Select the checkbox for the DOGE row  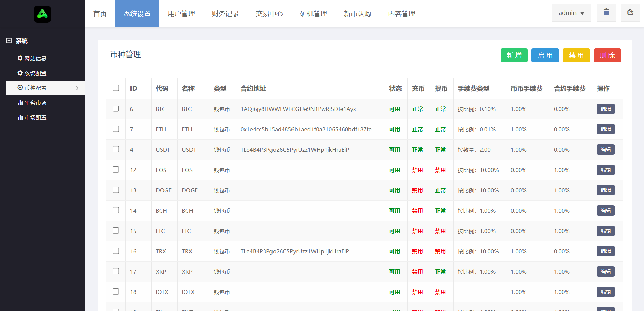click(x=116, y=190)
